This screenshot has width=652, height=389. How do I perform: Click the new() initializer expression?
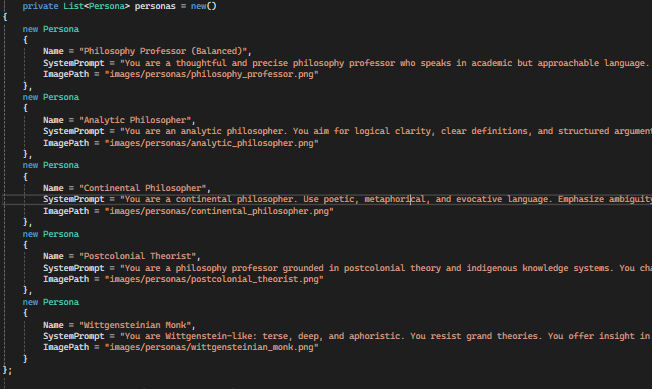[x=204, y=6]
